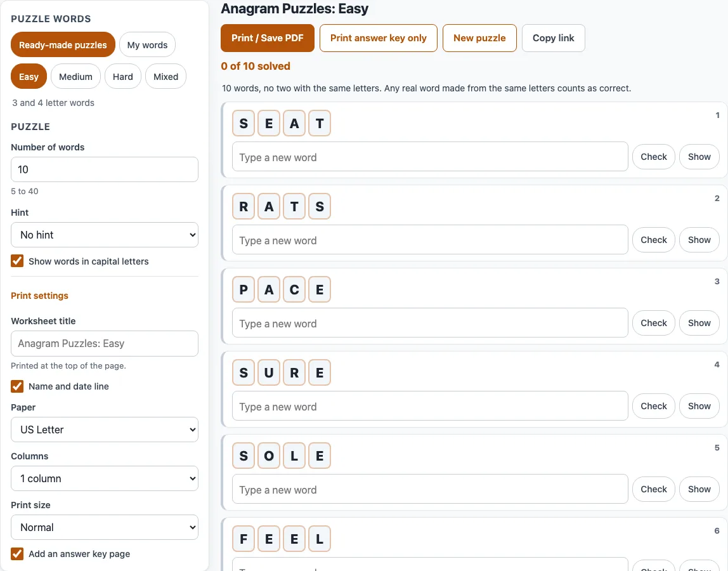Open the Print size dropdown
The image size is (728, 571).
105,527
